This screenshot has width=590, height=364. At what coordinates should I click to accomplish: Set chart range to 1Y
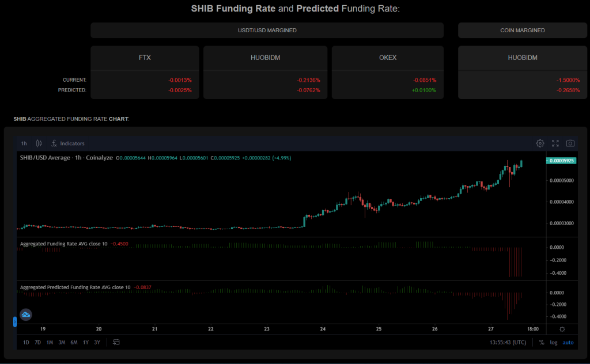[x=85, y=342]
